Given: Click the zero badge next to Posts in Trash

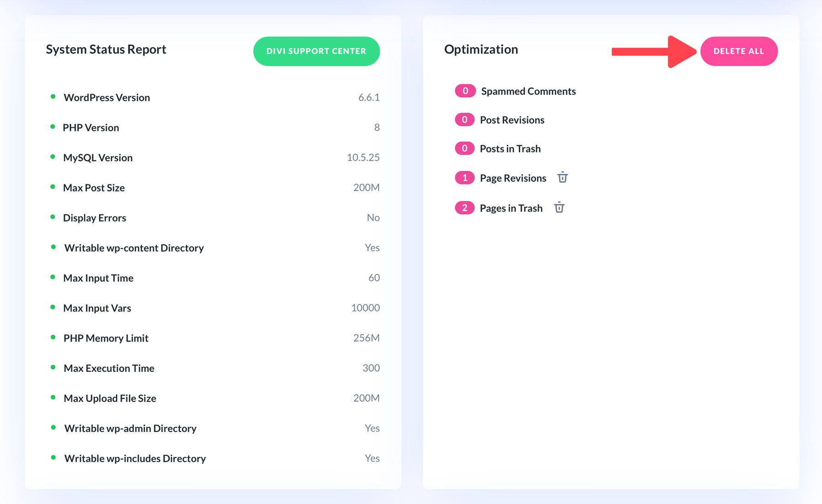Looking at the screenshot, I should point(464,148).
